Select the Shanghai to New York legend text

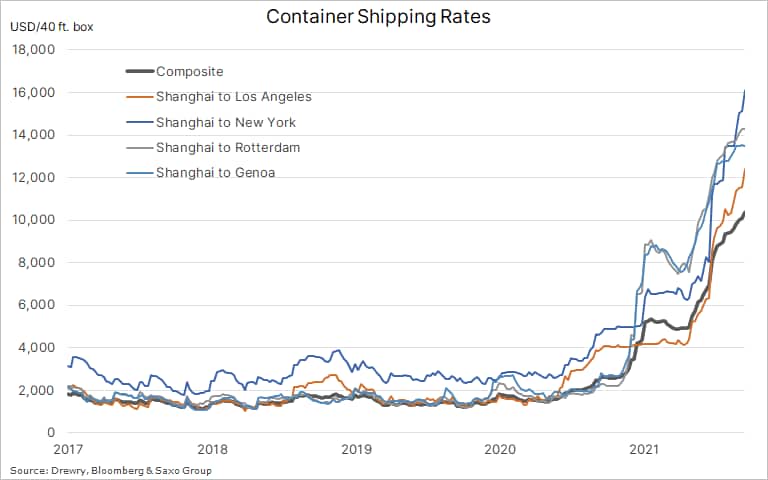tap(226, 123)
